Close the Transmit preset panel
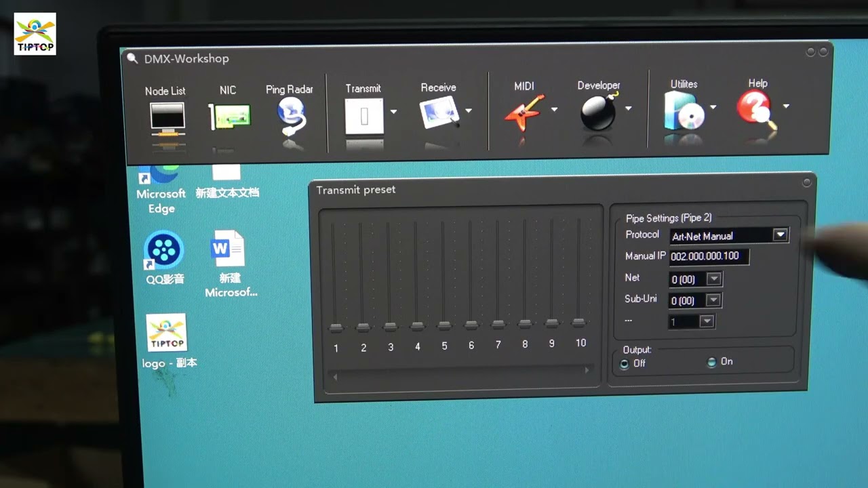This screenshot has height=488, width=868. [807, 182]
